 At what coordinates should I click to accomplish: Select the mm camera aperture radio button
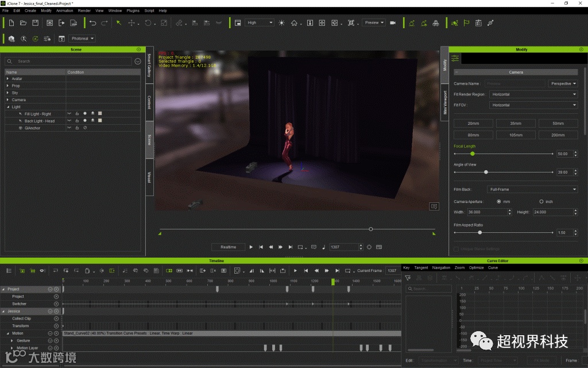498,202
